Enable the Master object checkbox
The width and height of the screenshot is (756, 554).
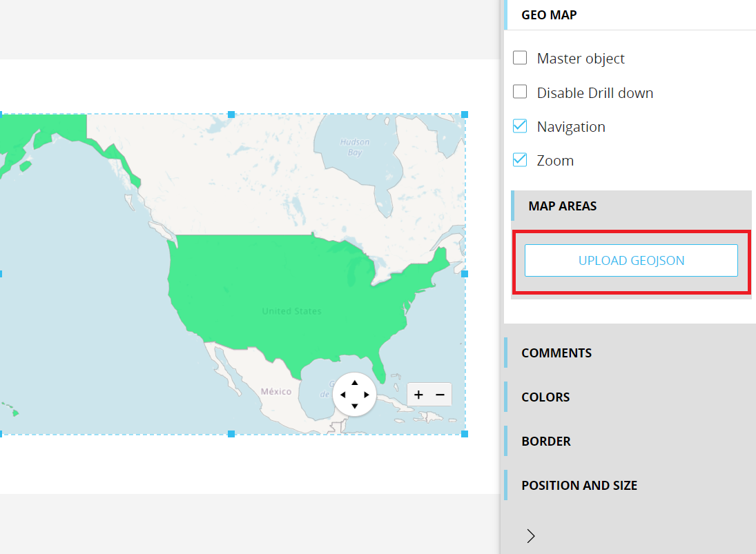[x=520, y=58]
